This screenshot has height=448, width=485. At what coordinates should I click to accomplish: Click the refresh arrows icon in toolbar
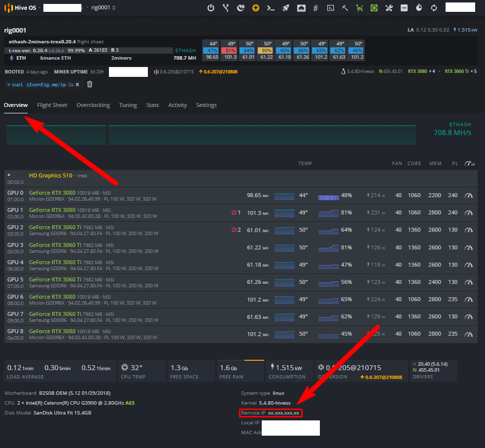pyautogui.click(x=434, y=8)
